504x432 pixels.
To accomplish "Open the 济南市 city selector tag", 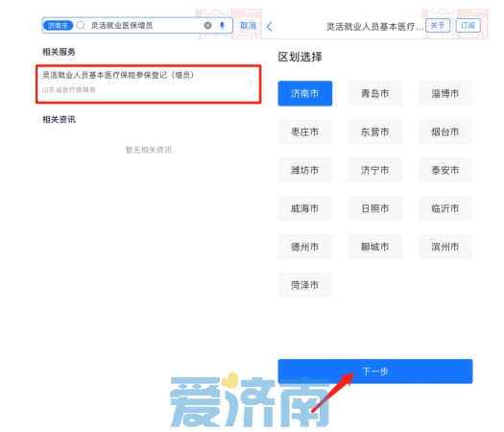I will pos(58,25).
